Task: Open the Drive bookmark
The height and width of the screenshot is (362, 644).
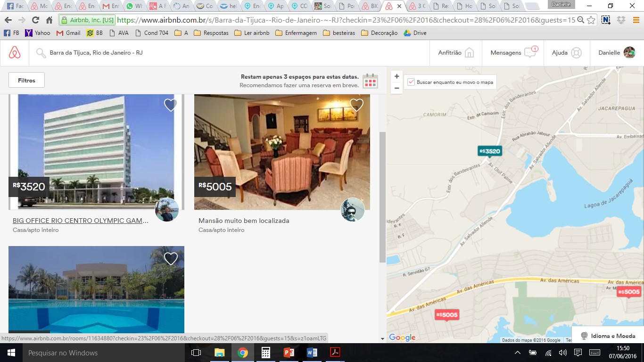Action: tap(415, 33)
